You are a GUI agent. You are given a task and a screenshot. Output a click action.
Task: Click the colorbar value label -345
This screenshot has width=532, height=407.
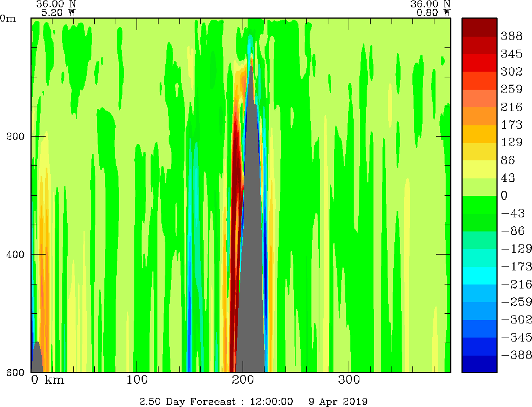(x=516, y=337)
